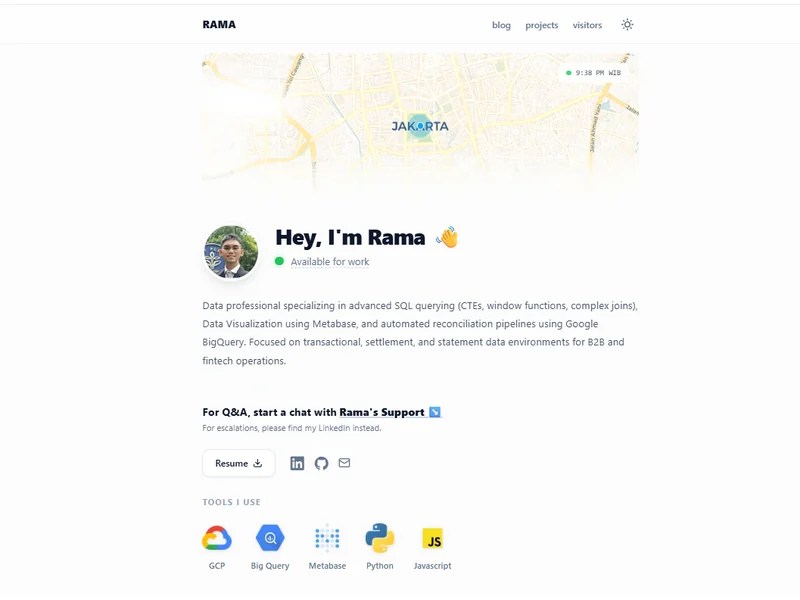Click the RAMA logo in the header
800x600 pixels.
coord(219,24)
